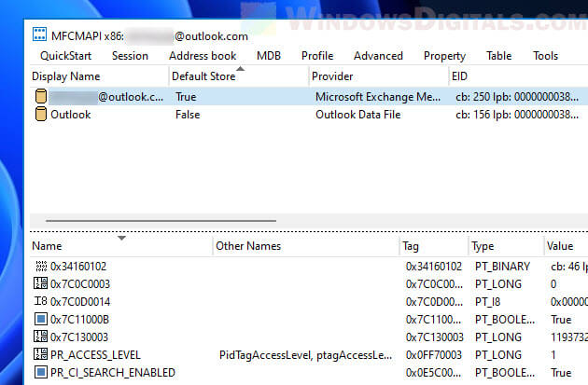Click the PT_BINARY type cell
This screenshot has height=385, width=588.
click(502, 267)
